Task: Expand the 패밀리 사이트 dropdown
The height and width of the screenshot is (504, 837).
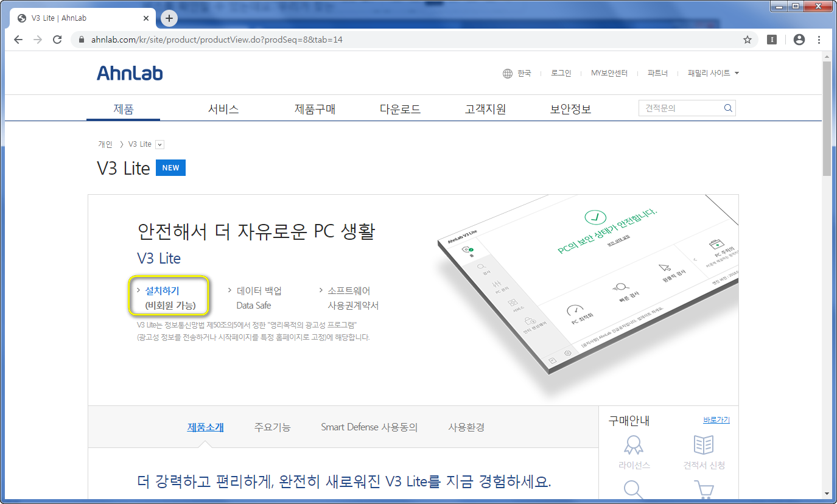Action: (713, 73)
